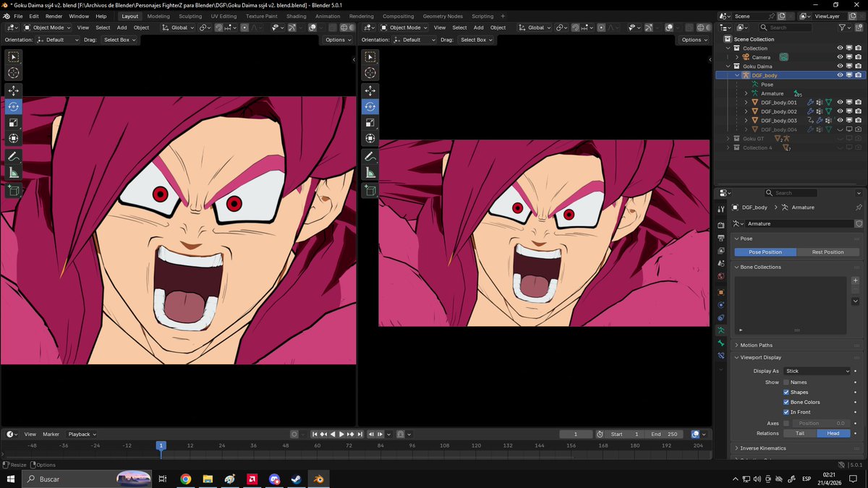Screen dimensions: 868x488
Task: Select the Move tool in right viewport
Action: [x=370, y=90]
